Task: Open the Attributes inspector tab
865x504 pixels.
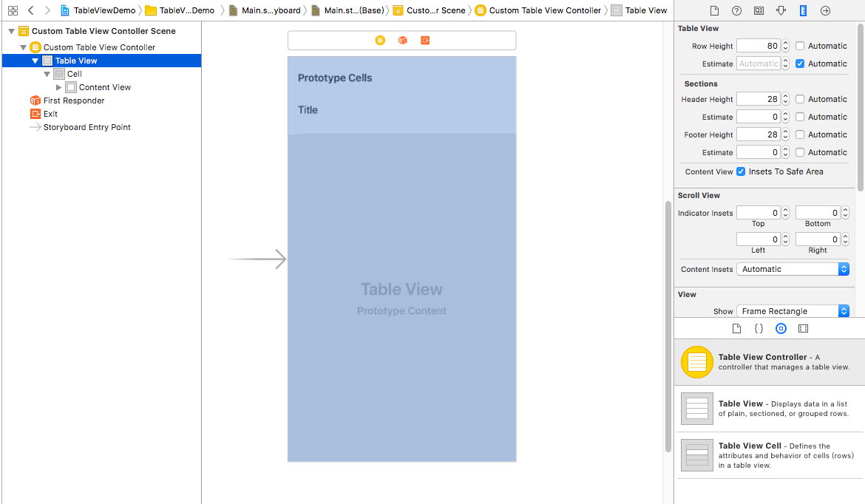Action: point(781,11)
